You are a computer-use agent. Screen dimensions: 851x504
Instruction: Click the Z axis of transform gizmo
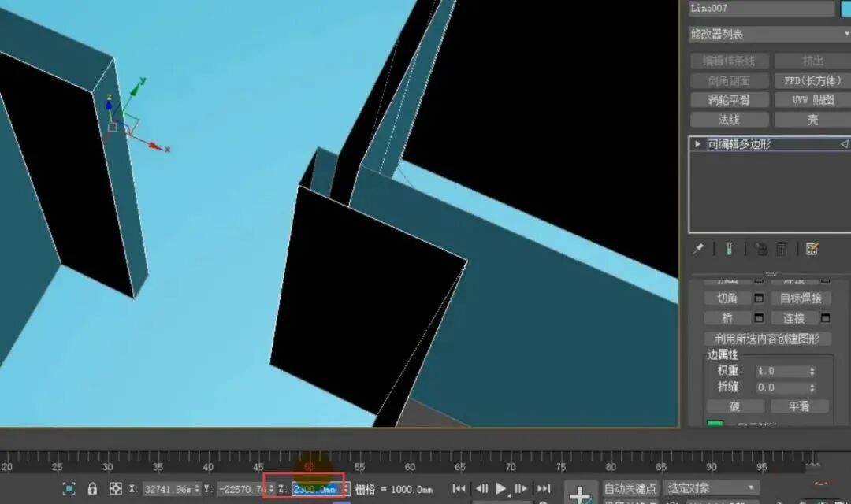[x=109, y=106]
